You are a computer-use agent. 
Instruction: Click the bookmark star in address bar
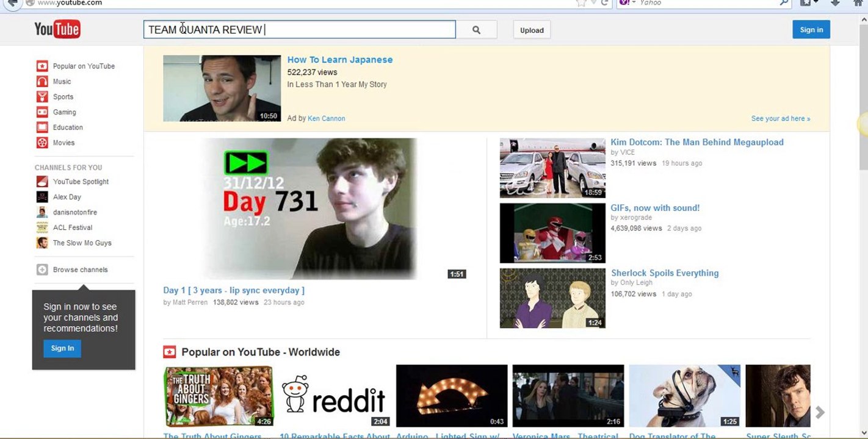pos(582,2)
